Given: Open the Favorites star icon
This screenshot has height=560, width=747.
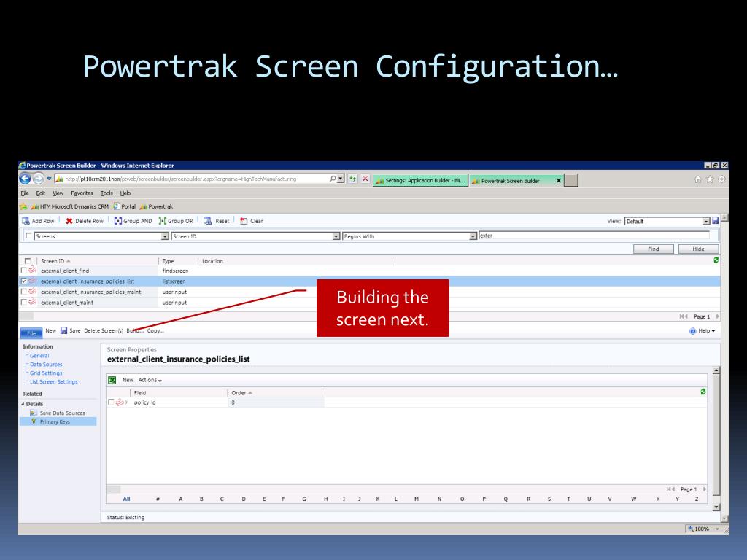Looking at the screenshot, I should click(709, 179).
